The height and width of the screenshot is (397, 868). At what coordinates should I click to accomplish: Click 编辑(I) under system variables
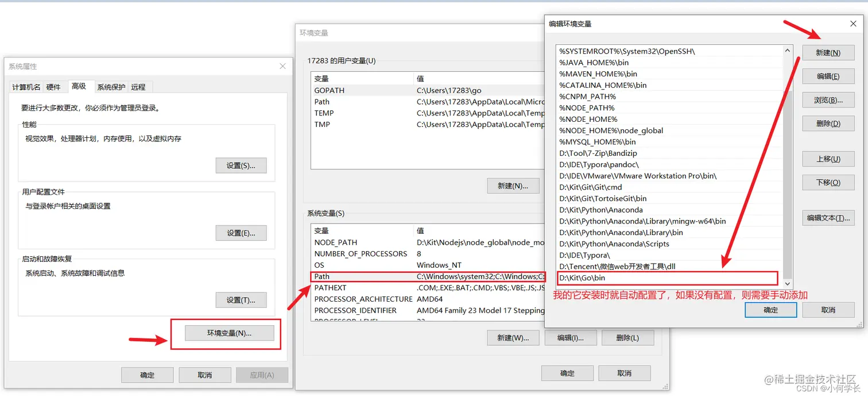571,338
